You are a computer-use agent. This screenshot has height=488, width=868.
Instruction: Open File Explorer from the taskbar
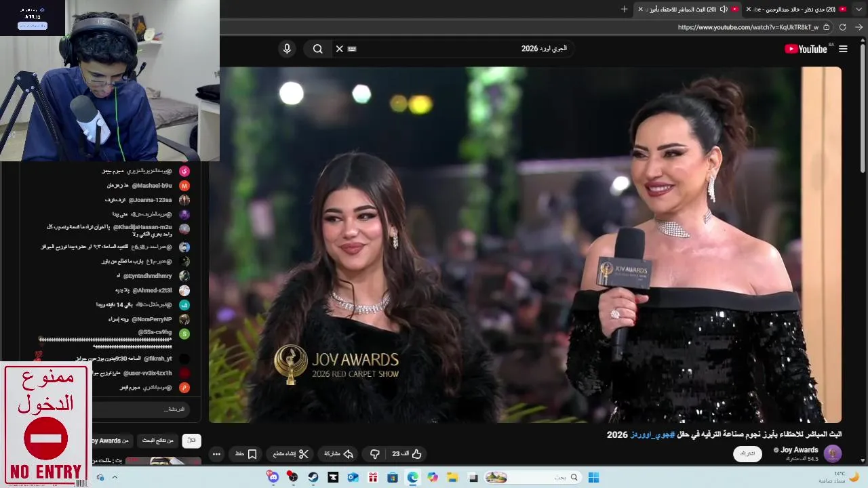click(452, 477)
